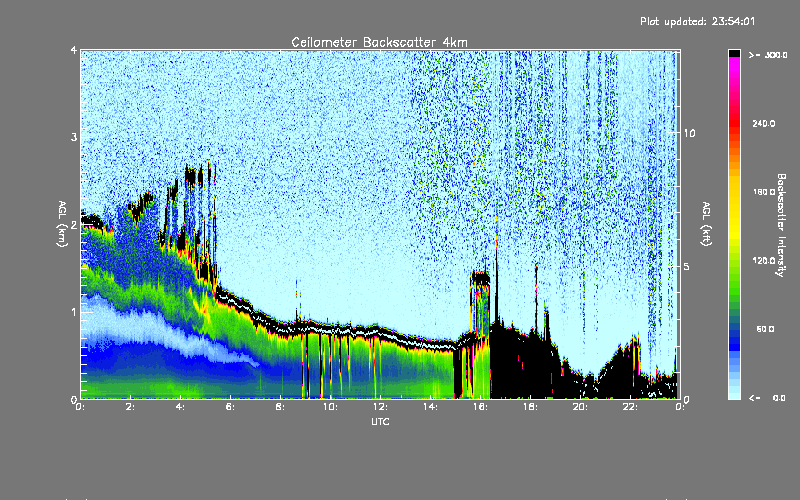Screen dimensions: 800x500
Task: Select the '10:' hour tick on UTC axis
Action: point(331,407)
